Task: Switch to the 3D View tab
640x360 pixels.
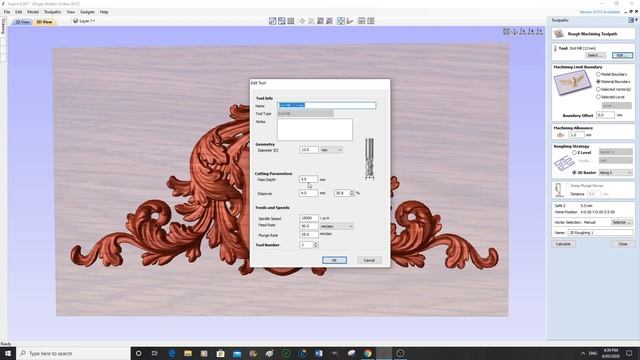Action: click(x=44, y=22)
